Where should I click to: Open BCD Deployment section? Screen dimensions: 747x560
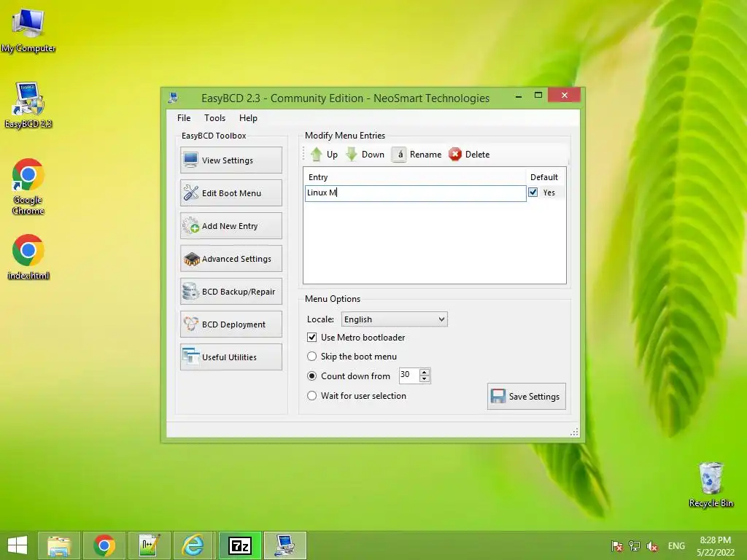point(231,324)
